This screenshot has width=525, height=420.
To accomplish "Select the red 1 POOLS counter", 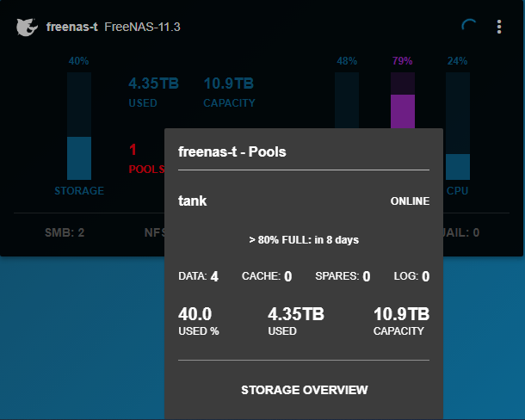I will tap(146, 158).
